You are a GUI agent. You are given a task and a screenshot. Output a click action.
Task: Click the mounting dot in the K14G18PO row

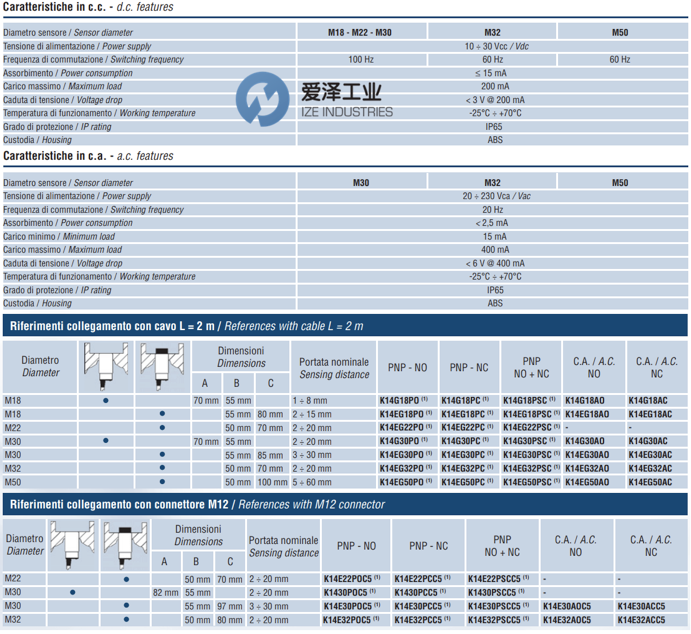pyautogui.click(x=105, y=400)
